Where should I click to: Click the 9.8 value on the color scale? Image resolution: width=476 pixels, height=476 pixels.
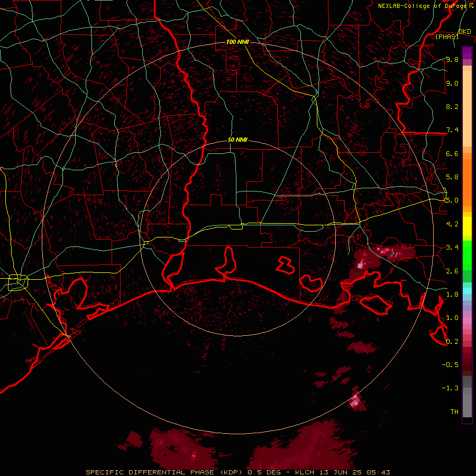tap(452, 59)
